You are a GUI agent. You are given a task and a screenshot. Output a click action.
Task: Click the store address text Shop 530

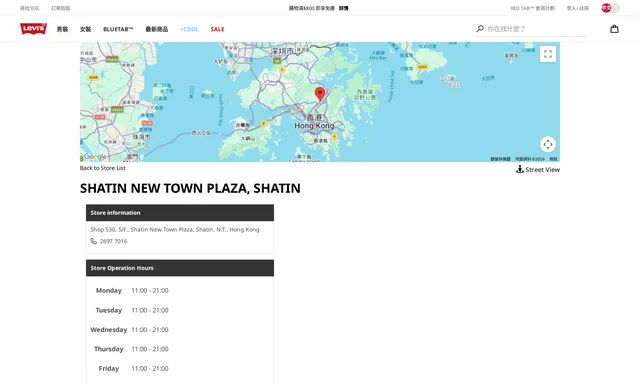[x=175, y=229]
